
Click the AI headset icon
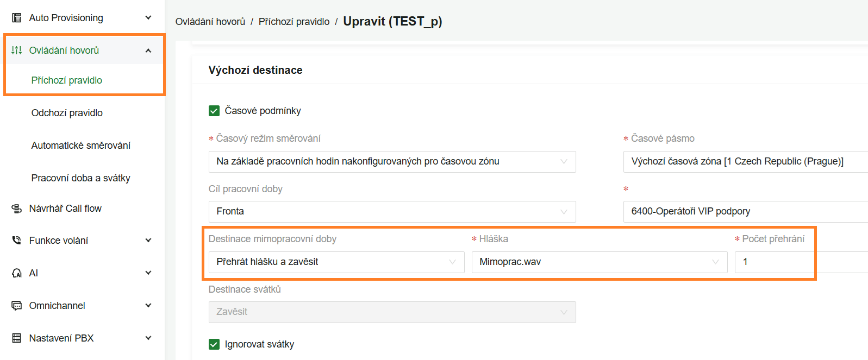[17, 273]
